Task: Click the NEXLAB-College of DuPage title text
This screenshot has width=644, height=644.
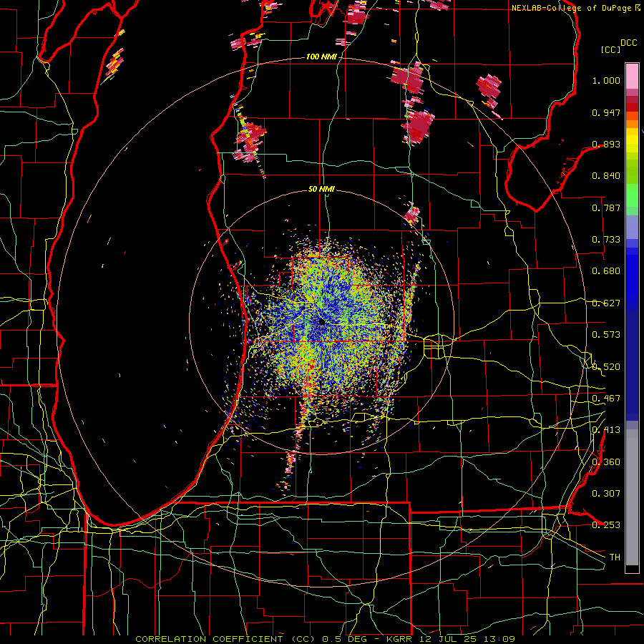Action: 575,8
